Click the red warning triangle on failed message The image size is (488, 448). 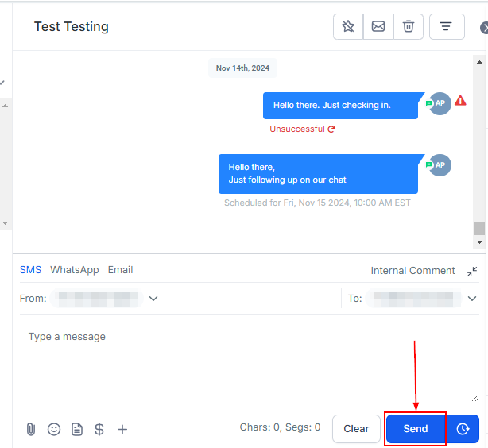pos(460,101)
